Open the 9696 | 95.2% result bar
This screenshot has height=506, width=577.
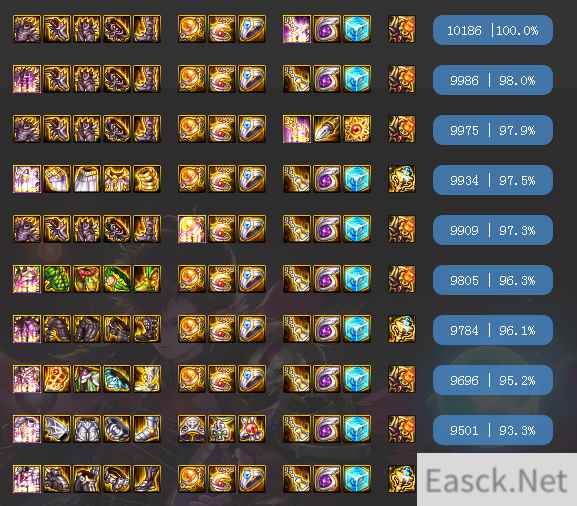pyautogui.click(x=493, y=380)
